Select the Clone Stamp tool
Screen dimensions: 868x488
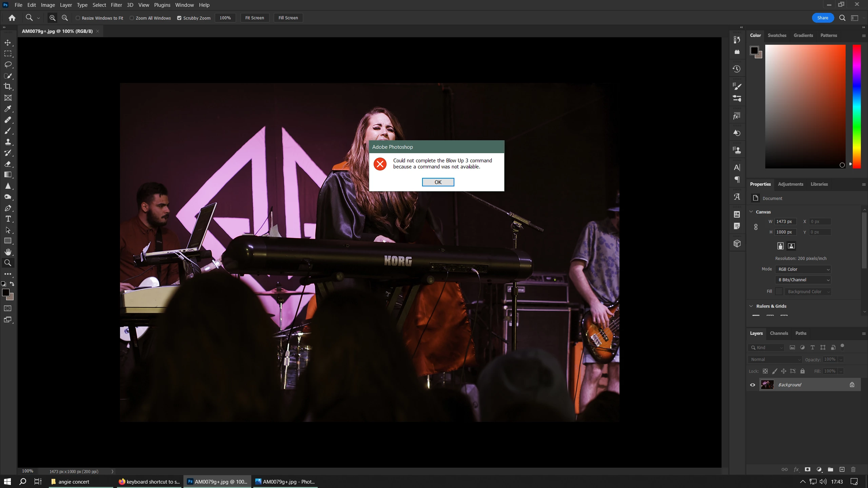[x=8, y=142]
